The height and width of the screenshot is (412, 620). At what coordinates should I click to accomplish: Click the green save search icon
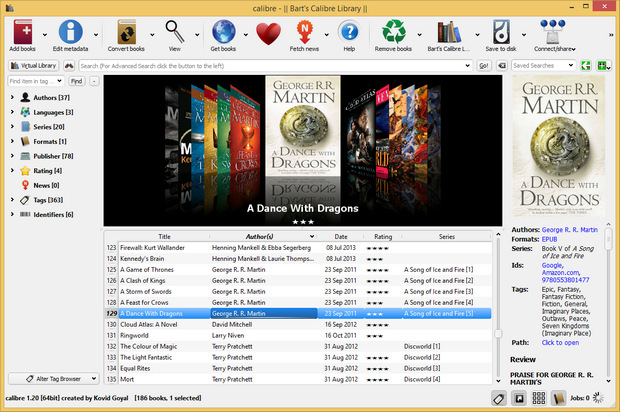tap(586, 66)
